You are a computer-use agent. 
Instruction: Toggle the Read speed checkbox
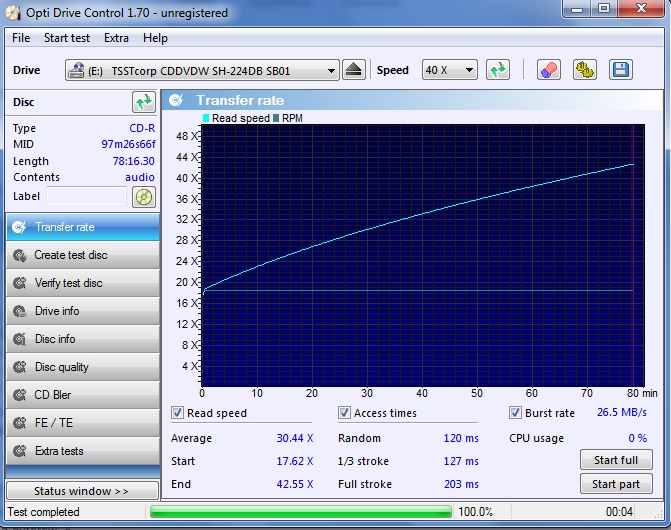(177, 413)
